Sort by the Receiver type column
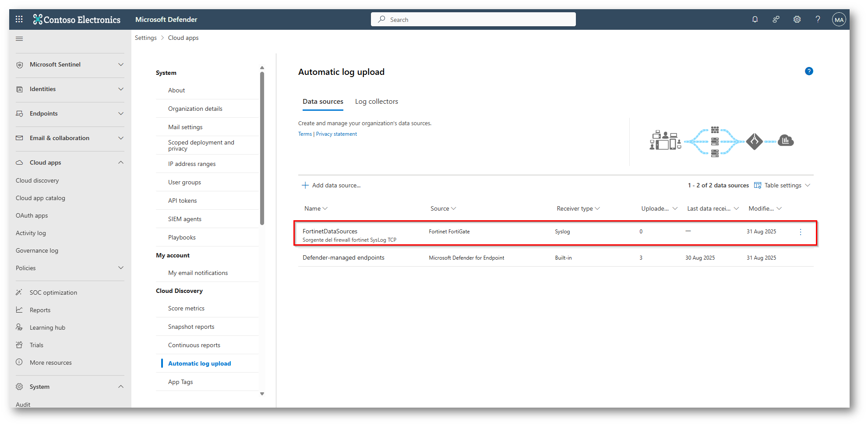Viewport: 868px width, 426px height. (x=578, y=208)
